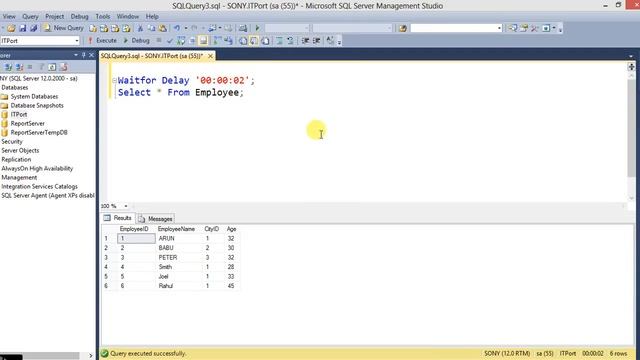Click the Specify Values for Template Parameters icon

click(x=330, y=40)
